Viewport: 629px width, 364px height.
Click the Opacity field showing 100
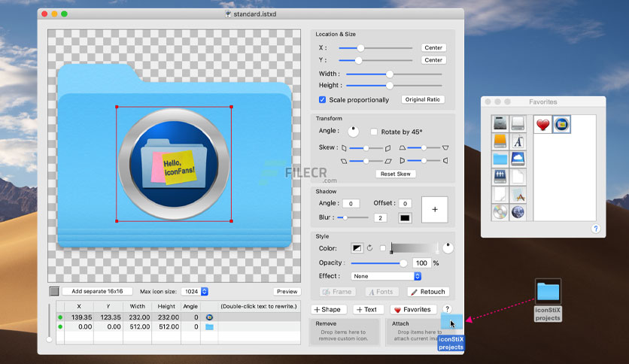421,263
